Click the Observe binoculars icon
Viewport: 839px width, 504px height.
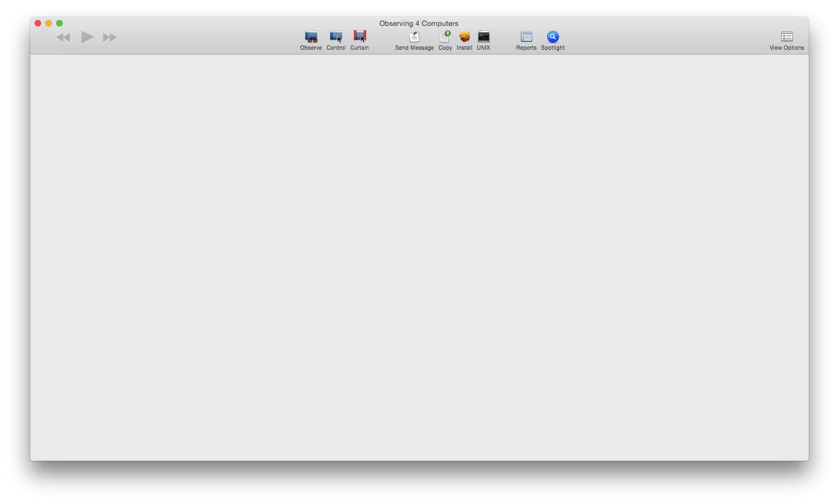pos(311,37)
